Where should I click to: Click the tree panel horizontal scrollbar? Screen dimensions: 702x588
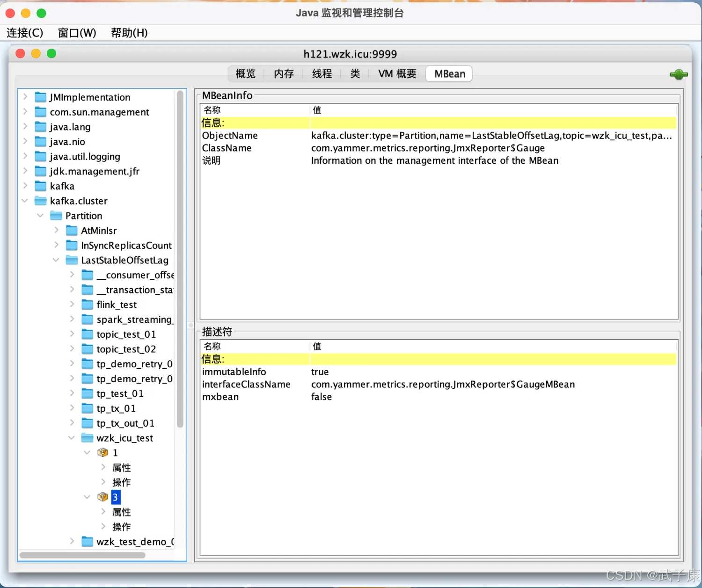tap(82, 555)
